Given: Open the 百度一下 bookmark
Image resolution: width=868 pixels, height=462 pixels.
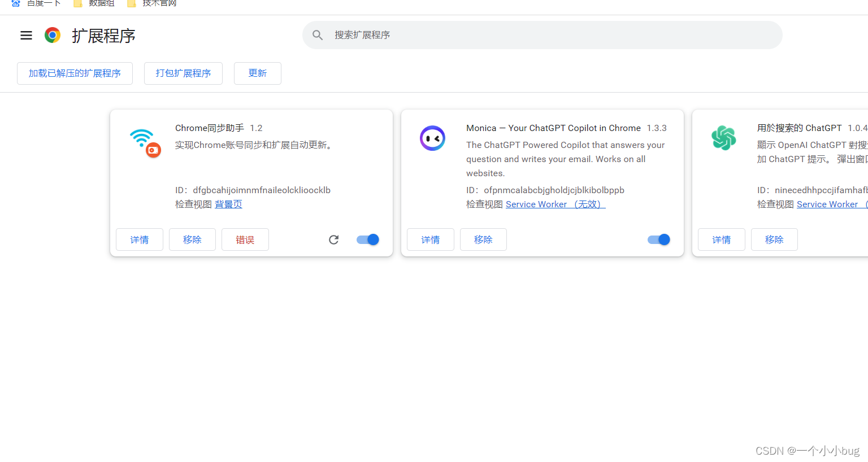Looking at the screenshot, I should coord(36,3).
